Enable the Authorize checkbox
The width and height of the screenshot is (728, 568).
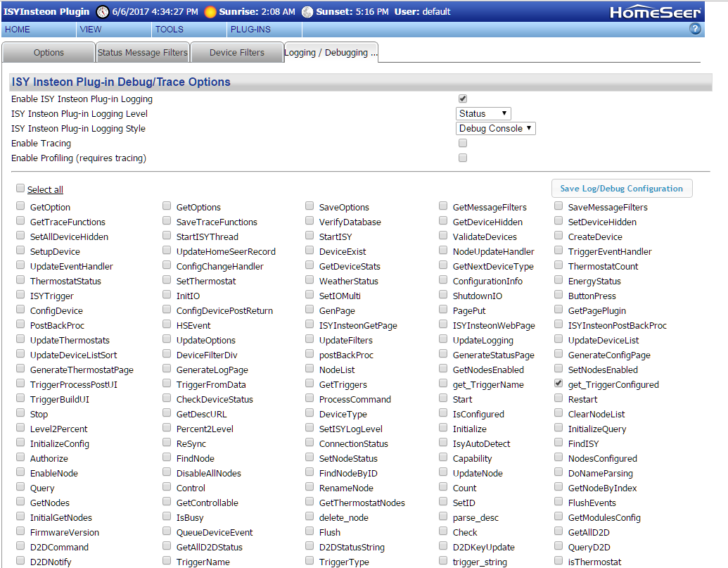point(20,457)
